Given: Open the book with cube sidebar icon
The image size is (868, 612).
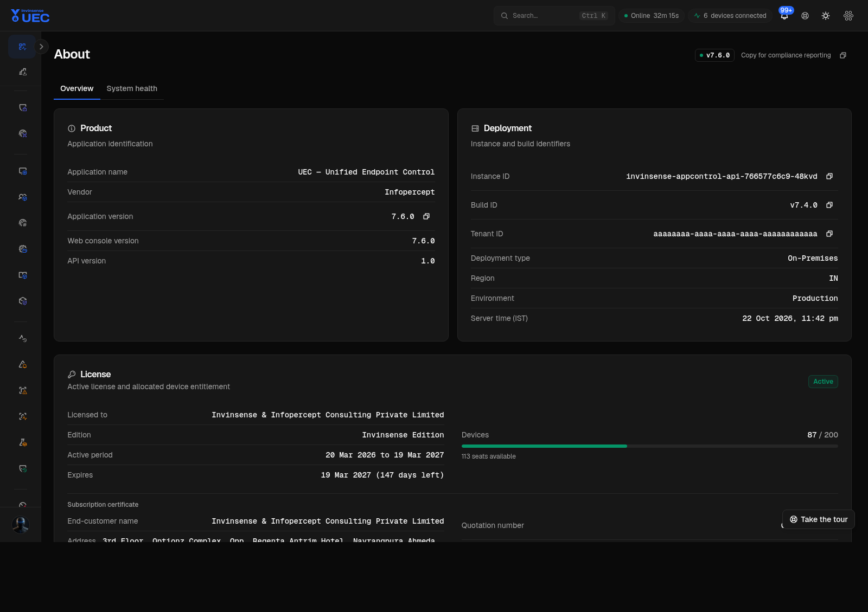Looking at the screenshot, I should tap(22, 275).
